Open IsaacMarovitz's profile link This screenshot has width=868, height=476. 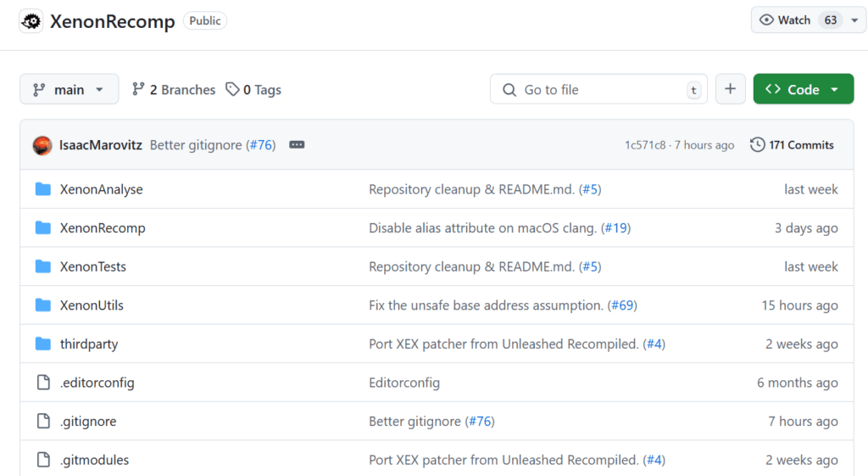[101, 145]
